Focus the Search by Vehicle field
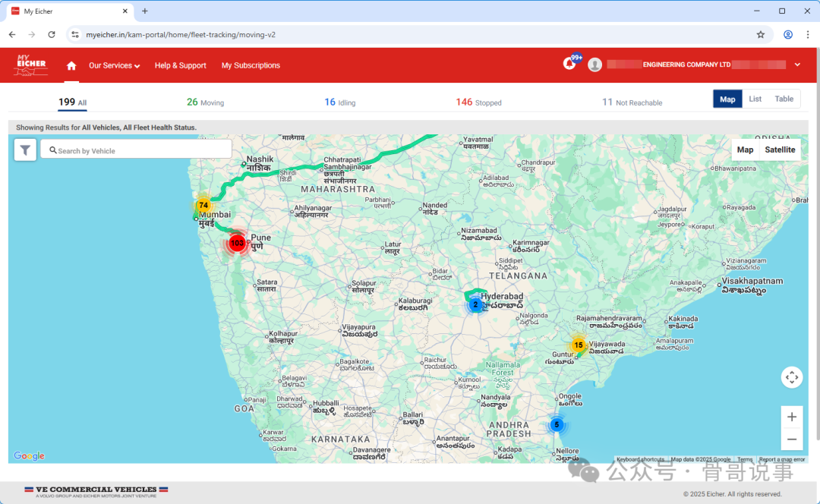 [136, 150]
